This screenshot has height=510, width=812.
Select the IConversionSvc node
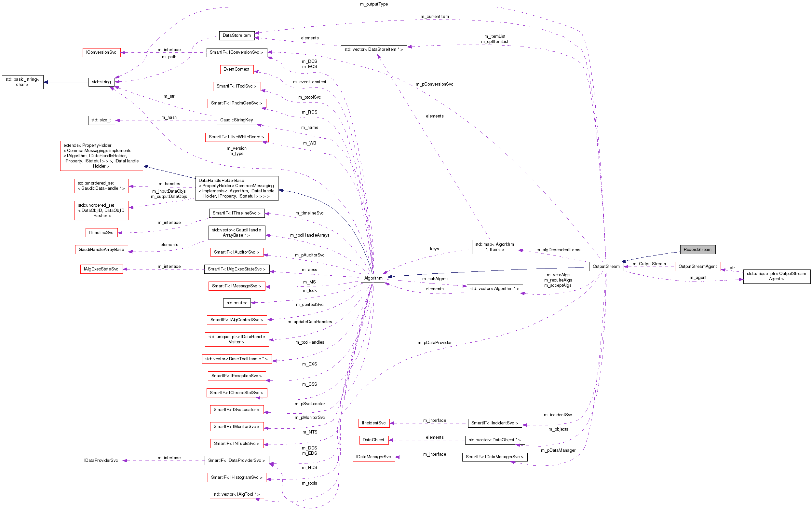tap(101, 52)
